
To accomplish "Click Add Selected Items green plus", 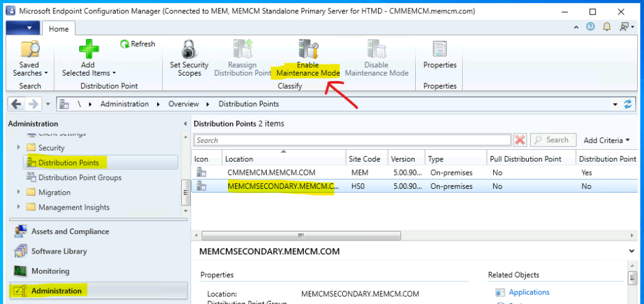I will [89, 49].
